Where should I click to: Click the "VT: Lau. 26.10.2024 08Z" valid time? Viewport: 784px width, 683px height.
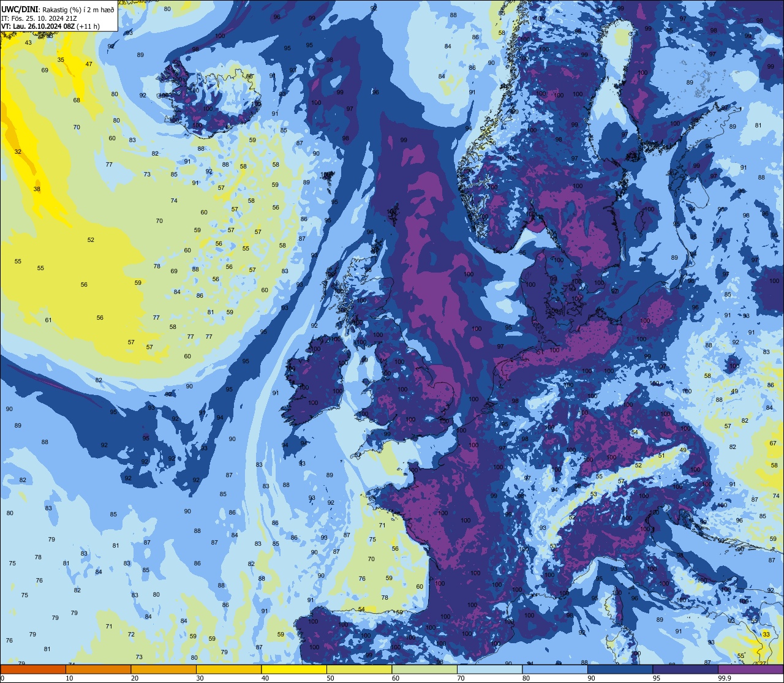point(38,26)
